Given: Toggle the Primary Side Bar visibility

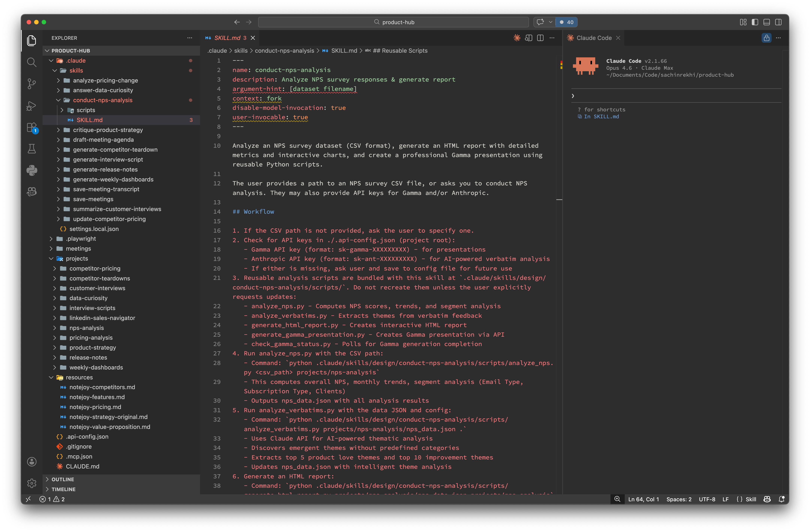Looking at the screenshot, I should pos(755,22).
